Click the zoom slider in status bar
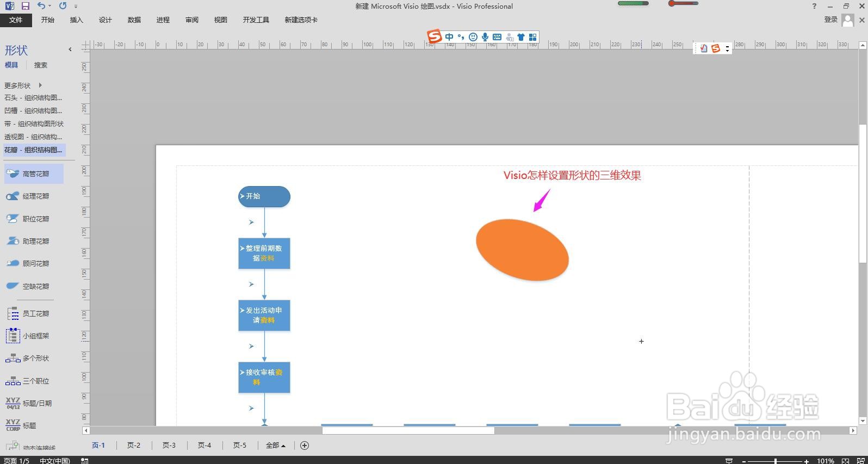Image resolution: width=868 pixels, height=464 pixels. pyautogui.click(x=775, y=461)
